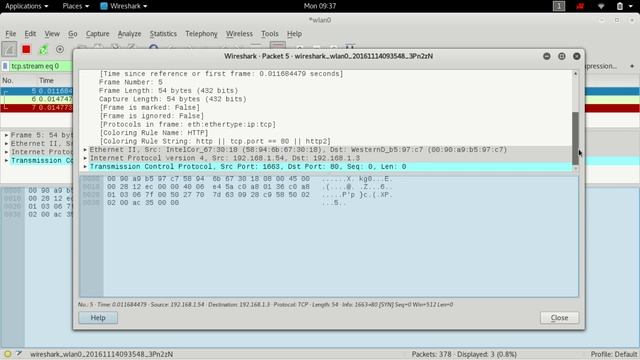Minimize the Packet 5 dialog window

point(547,56)
